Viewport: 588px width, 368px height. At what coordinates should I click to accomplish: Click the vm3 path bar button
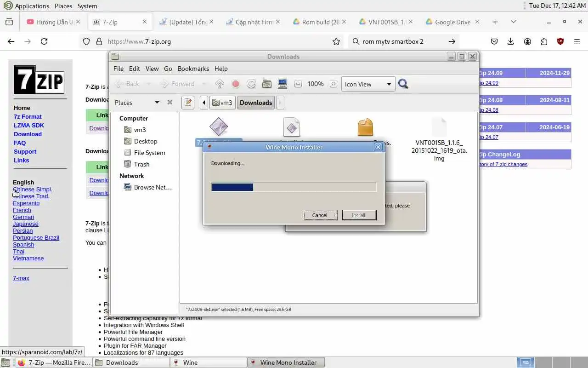tap(222, 102)
